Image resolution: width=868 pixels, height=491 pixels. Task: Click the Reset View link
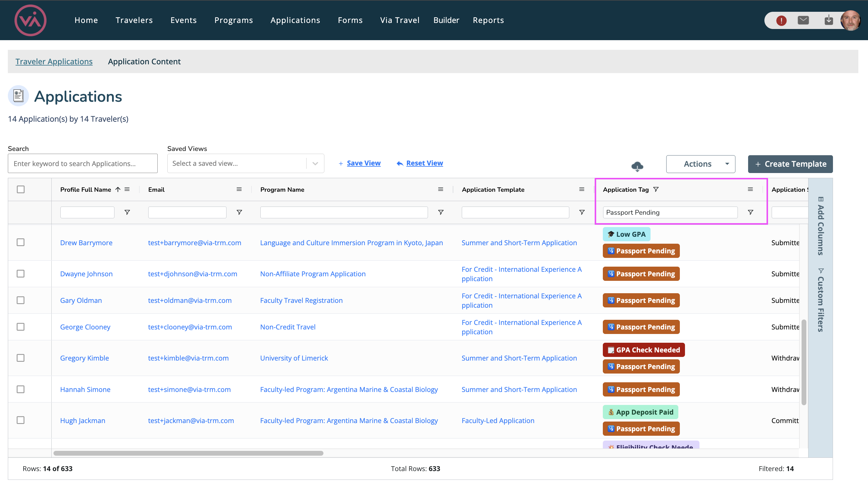click(x=424, y=163)
